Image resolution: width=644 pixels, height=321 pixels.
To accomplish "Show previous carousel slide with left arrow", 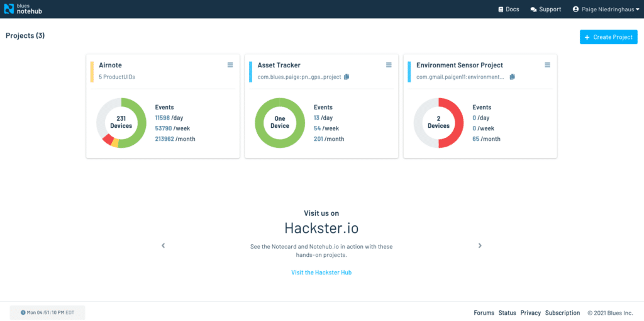I will [x=164, y=245].
